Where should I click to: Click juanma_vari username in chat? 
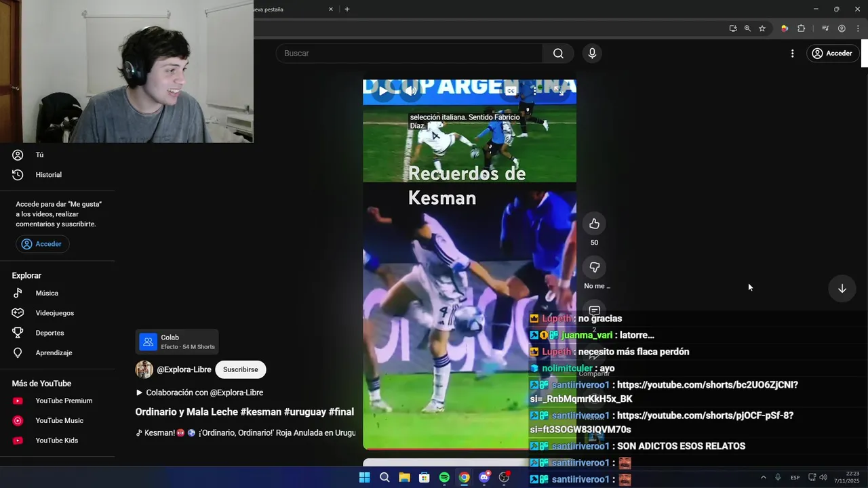click(587, 335)
